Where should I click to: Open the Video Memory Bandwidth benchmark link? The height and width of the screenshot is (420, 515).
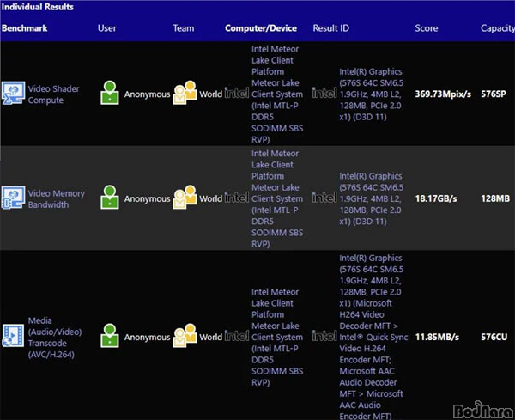(x=56, y=198)
